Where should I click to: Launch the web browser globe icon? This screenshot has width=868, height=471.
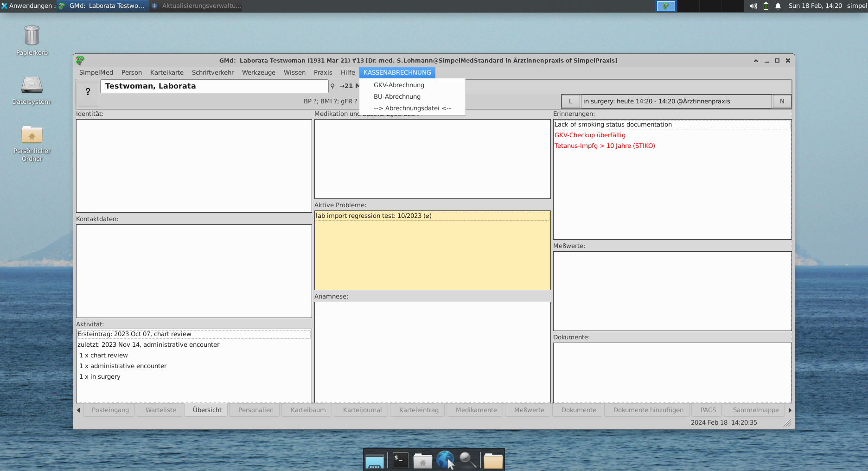445,460
